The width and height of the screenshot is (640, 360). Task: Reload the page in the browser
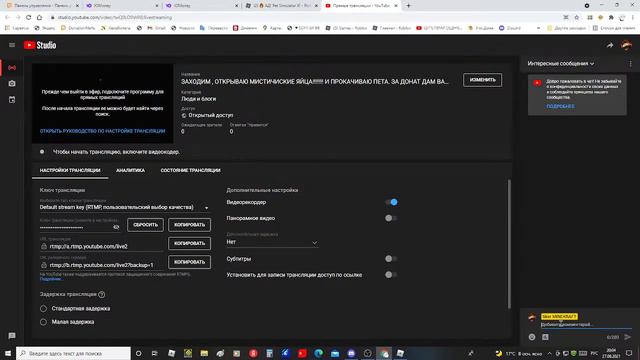coord(29,18)
